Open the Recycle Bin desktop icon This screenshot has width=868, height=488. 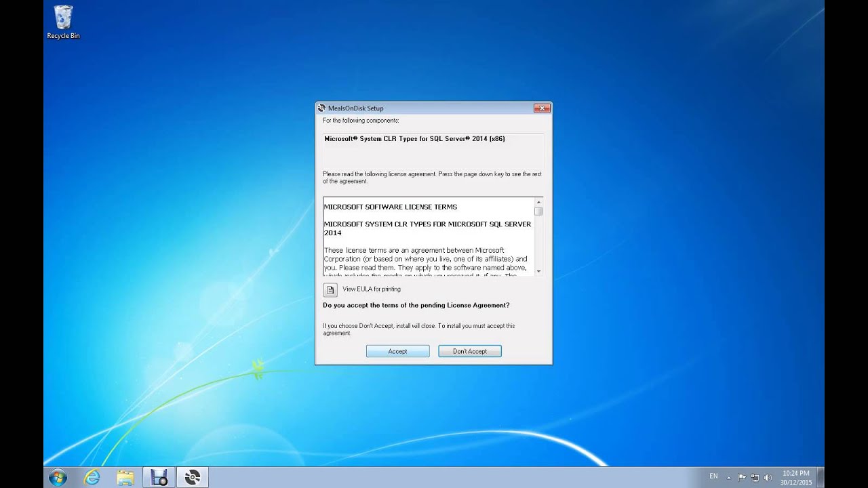point(63,22)
